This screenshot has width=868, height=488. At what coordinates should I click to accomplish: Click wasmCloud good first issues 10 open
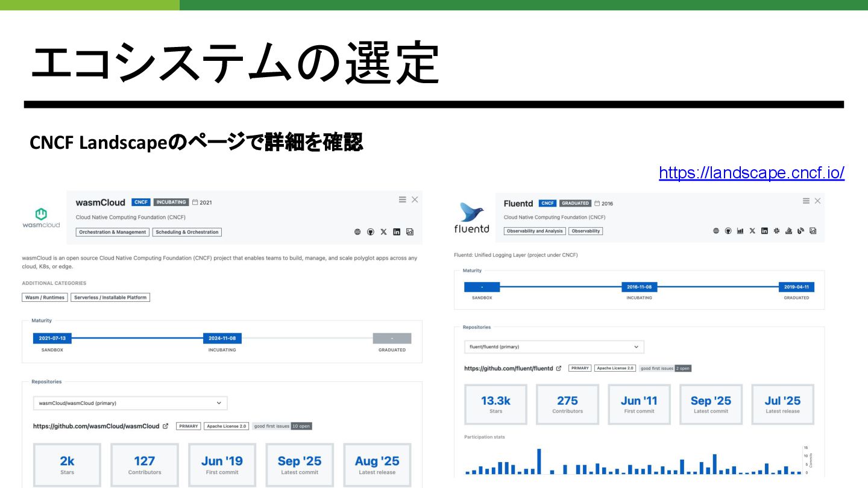[282, 426]
